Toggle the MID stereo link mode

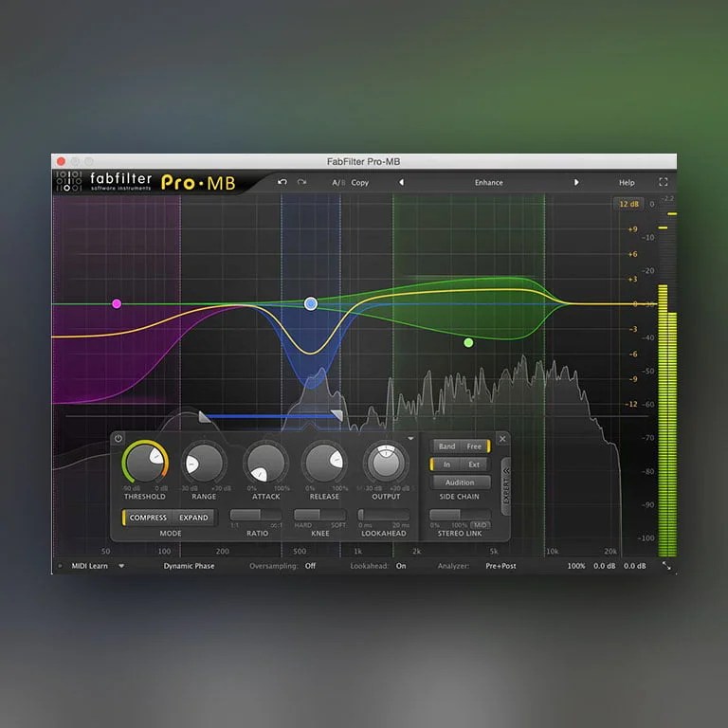(480, 525)
